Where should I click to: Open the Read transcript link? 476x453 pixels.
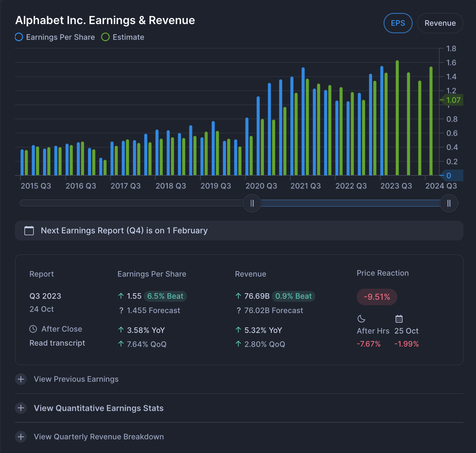point(57,343)
